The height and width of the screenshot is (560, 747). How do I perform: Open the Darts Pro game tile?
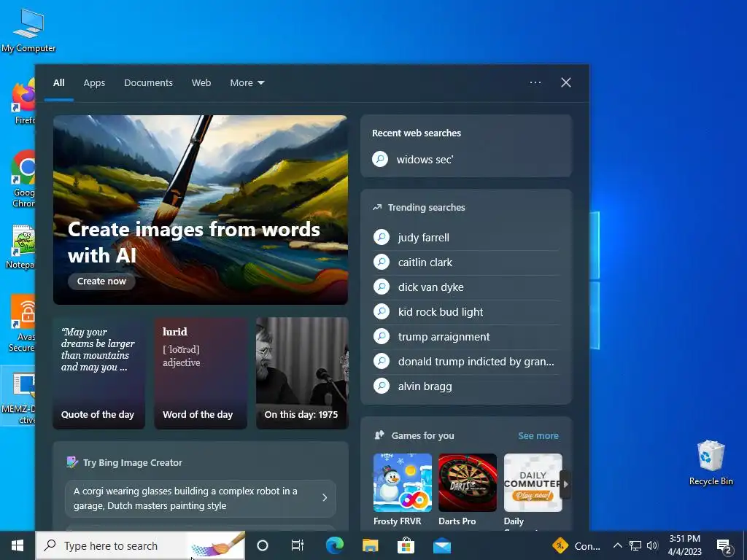(x=468, y=490)
